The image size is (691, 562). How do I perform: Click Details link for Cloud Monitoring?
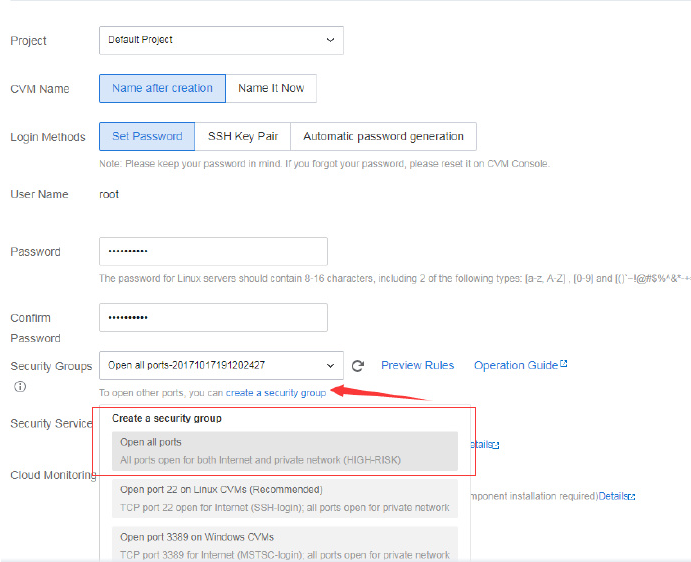[x=612, y=496]
